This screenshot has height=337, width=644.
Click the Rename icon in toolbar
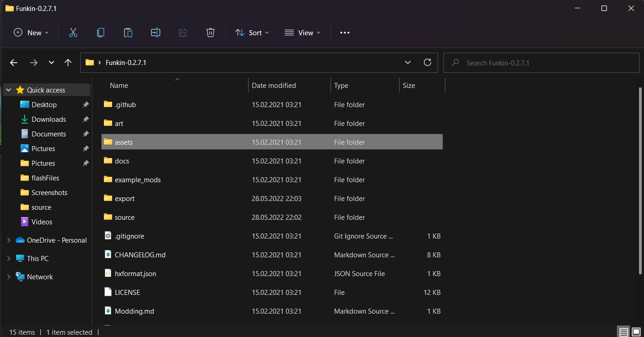(x=156, y=33)
